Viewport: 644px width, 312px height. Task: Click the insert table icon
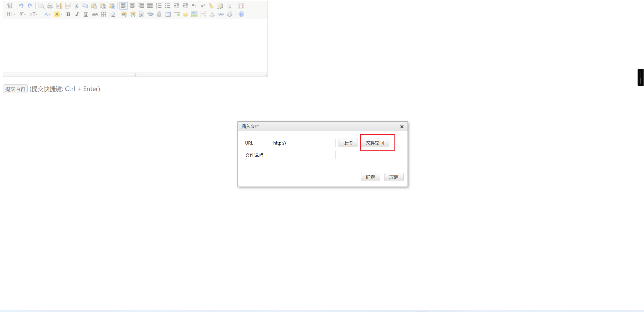tap(168, 14)
